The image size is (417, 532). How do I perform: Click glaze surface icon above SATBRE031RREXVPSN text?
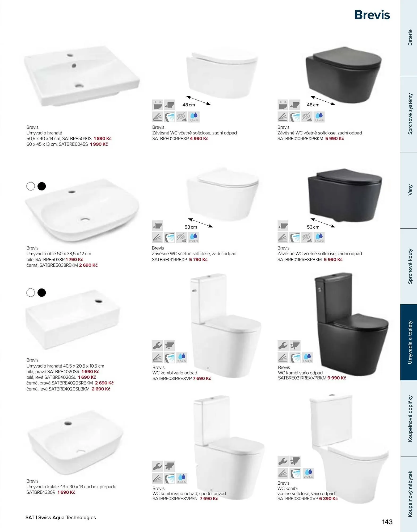pyautogui.click(x=158, y=479)
